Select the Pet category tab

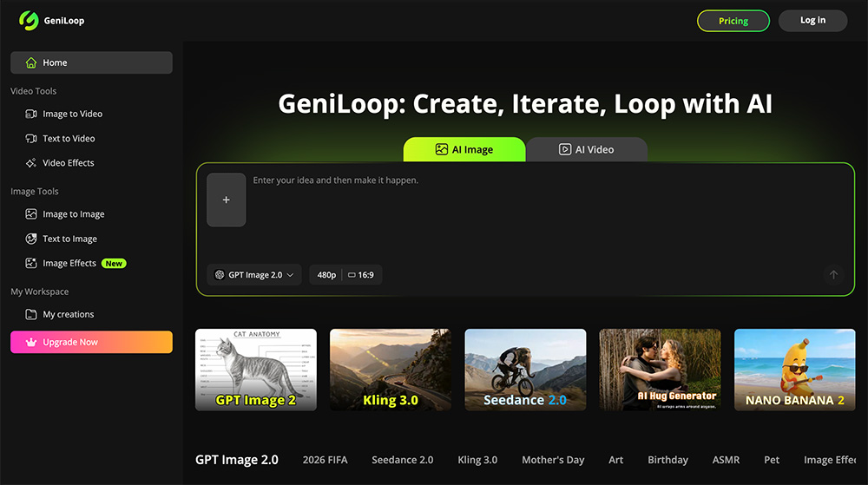[772, 460]
